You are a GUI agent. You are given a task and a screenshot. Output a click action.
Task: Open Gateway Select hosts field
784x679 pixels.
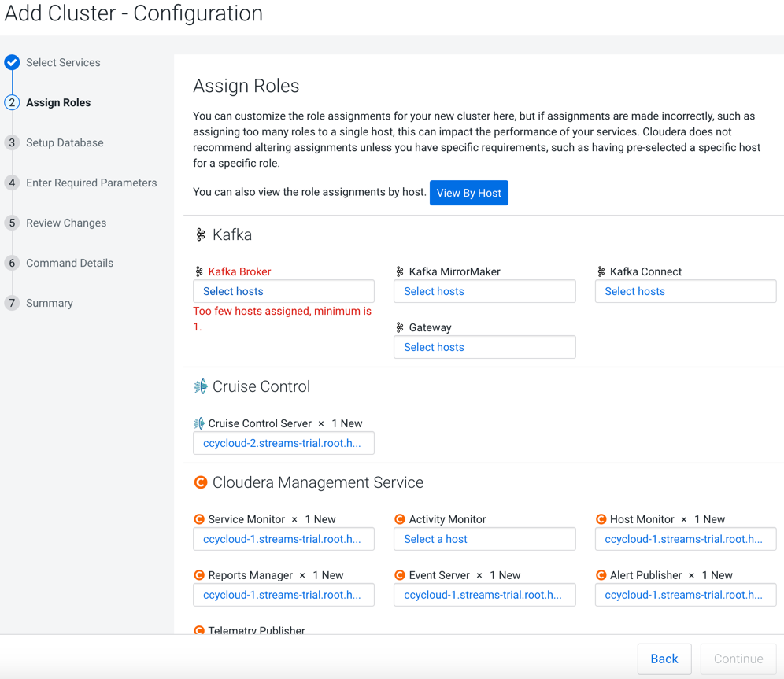coord(484,347)
